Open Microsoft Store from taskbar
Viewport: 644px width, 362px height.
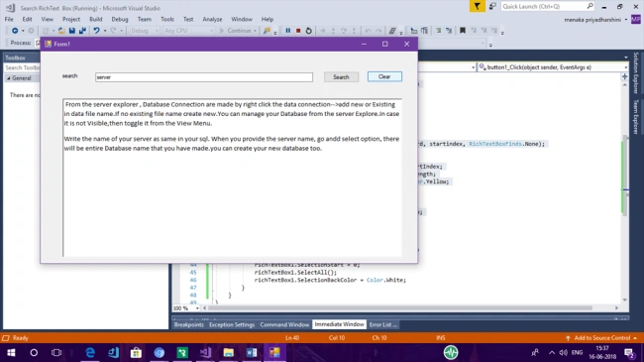[x=136, y=352]
